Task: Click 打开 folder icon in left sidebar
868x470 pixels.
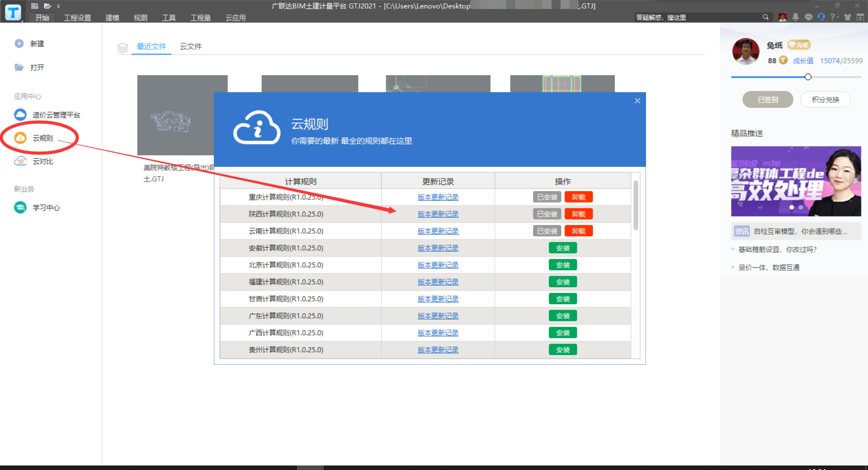Action: click(x=19, y=67)
